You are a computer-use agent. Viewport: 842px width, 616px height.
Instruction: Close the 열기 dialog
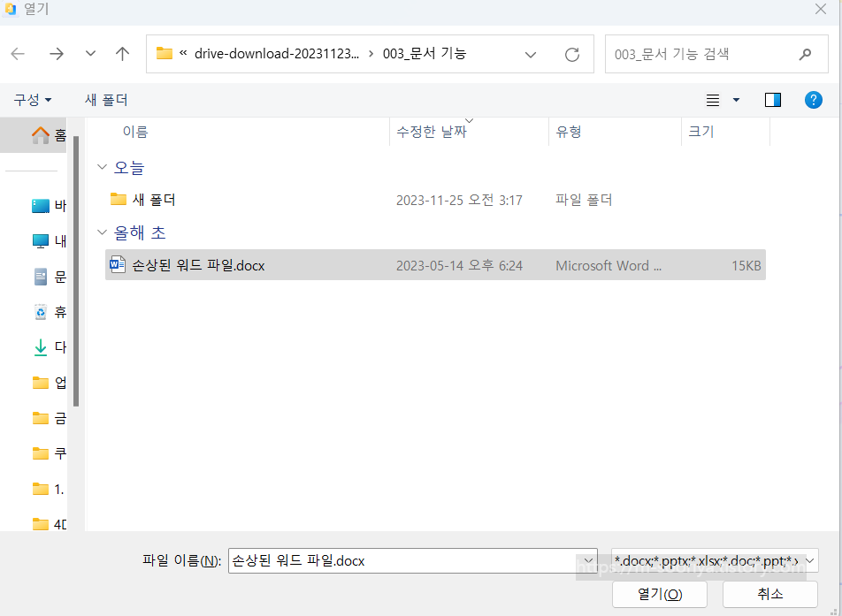point(821,9)
